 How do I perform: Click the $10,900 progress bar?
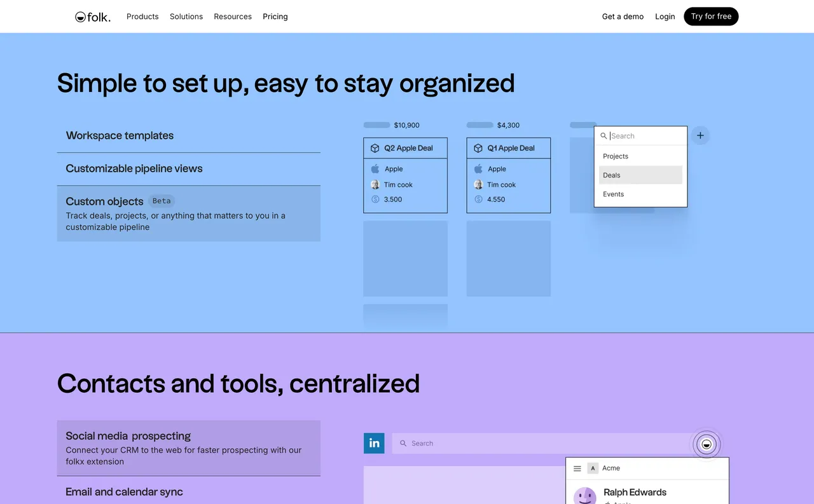pyautogui.click(x=376, y=125)
